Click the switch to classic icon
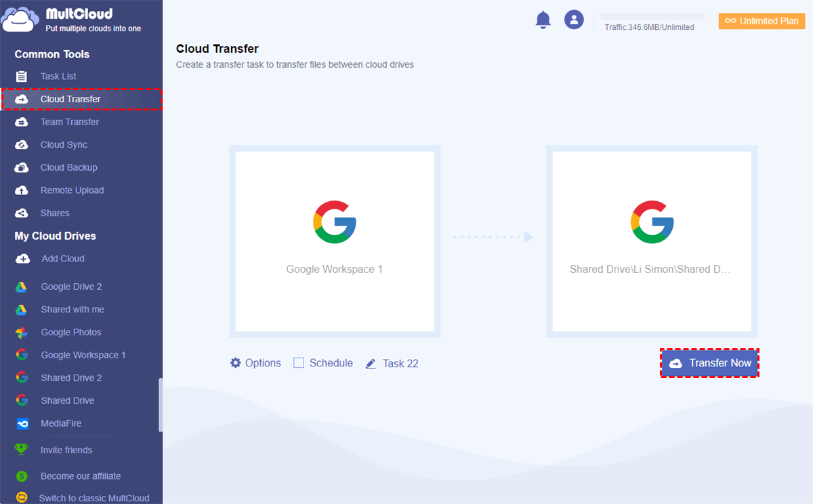Image resolution: width=813 pixels, height=504 pixels. pos(22,498)
